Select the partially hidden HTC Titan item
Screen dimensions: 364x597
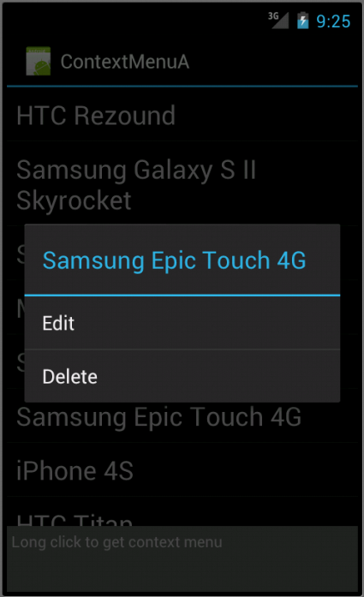tap(182, 512)
